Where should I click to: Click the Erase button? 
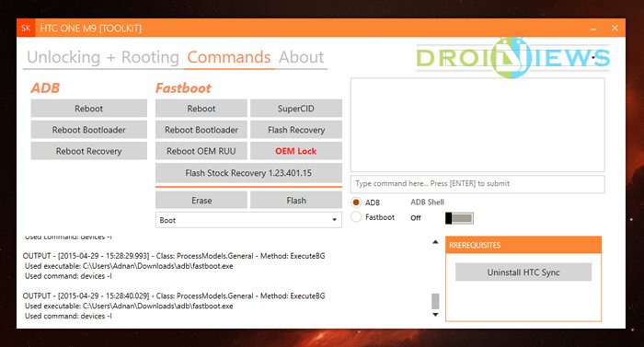point(201,201)
